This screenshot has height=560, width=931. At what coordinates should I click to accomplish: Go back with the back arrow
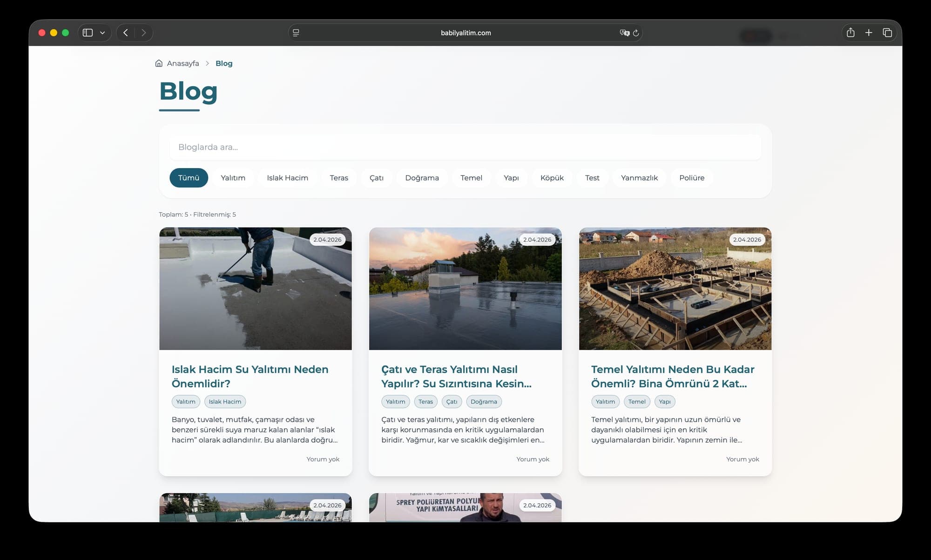point(126,33)
